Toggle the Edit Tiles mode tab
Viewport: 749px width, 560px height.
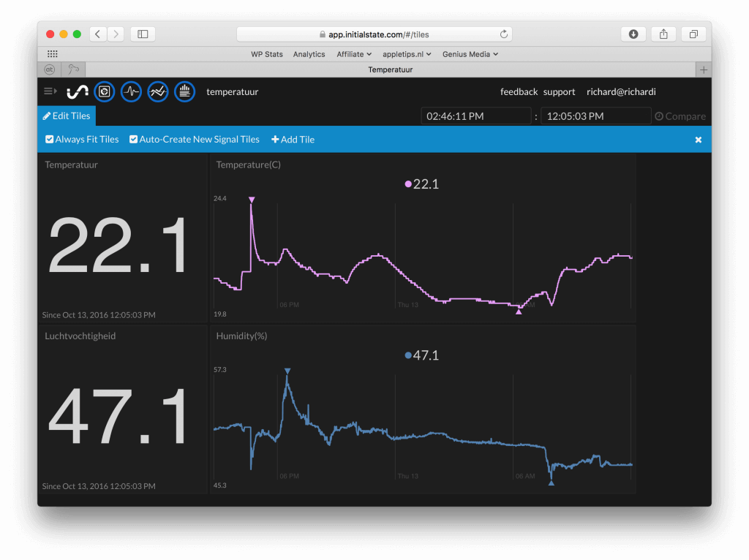66,116
